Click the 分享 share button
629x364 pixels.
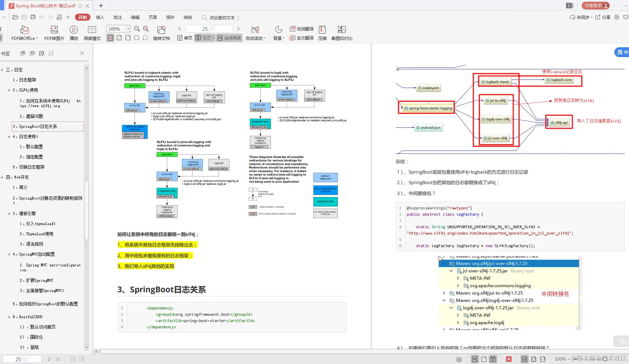(603, 17)
